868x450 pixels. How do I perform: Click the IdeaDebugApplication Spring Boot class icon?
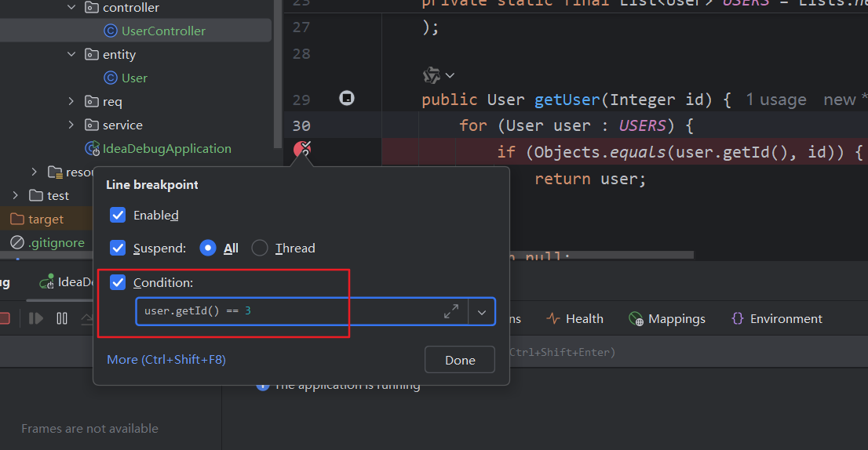[x=92, y=148]
